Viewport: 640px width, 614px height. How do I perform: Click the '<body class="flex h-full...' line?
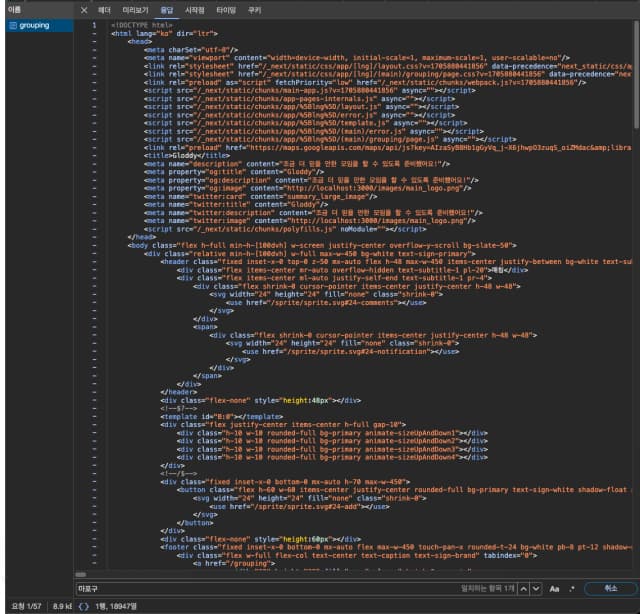pyautogui.click(x=322, y=245)
